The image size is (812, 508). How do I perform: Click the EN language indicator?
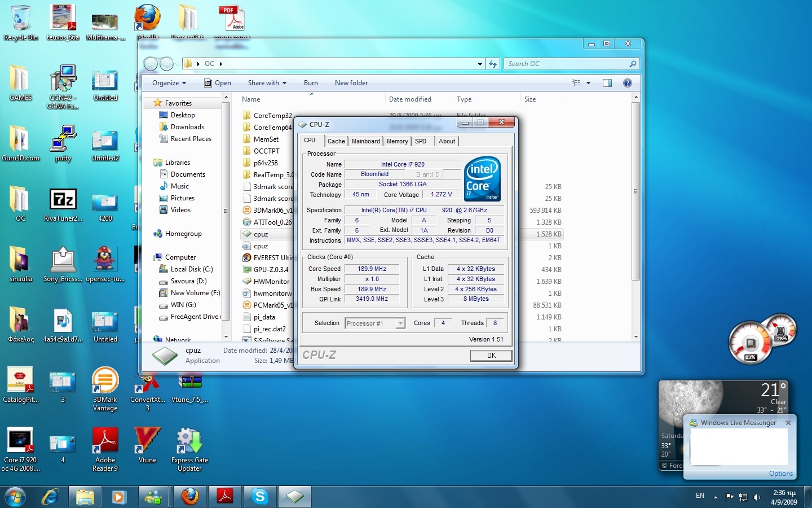point(700,496)
